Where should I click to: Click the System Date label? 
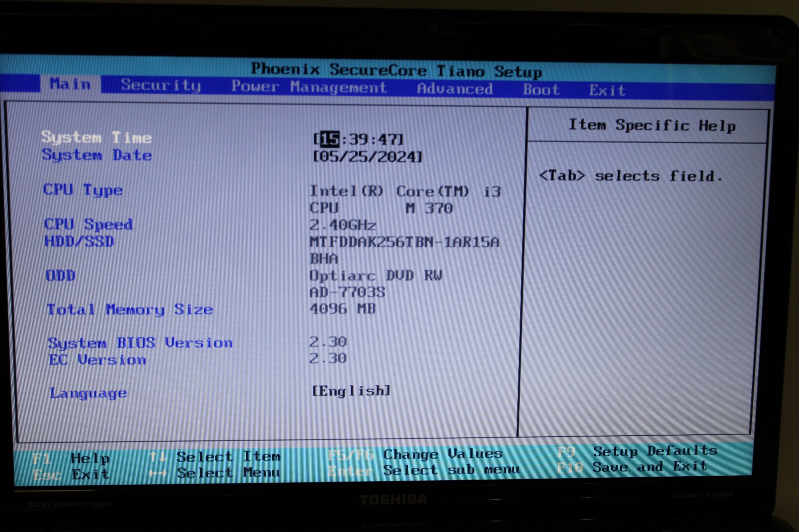tap(97, 155)
